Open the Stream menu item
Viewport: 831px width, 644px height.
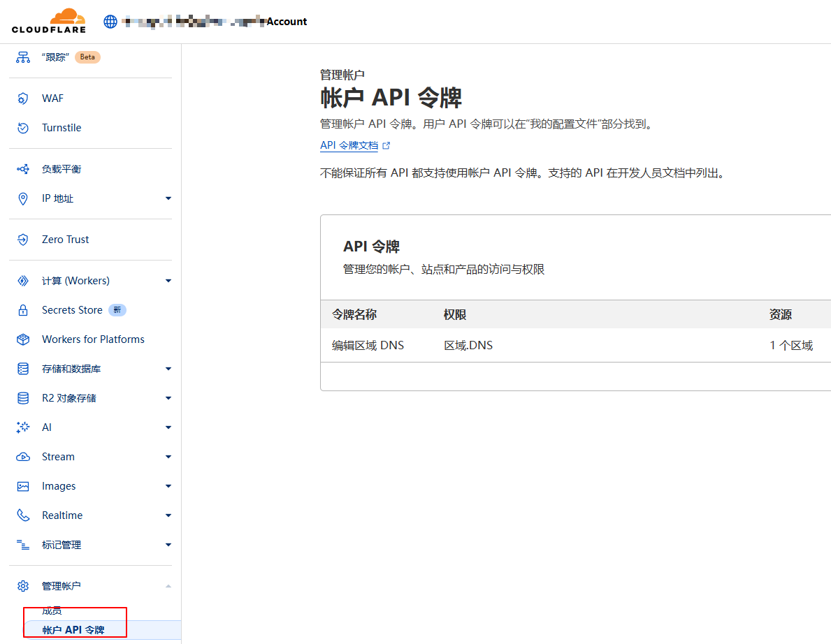point(58,457)
